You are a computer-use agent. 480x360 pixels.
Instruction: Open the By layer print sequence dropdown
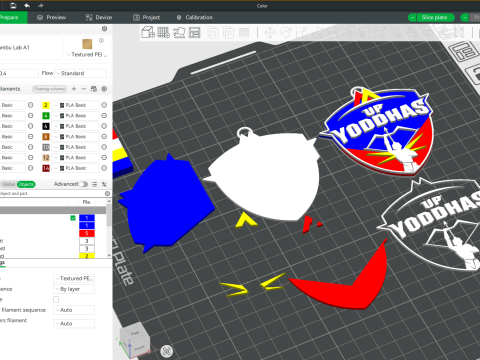click(x=74, y=289)
